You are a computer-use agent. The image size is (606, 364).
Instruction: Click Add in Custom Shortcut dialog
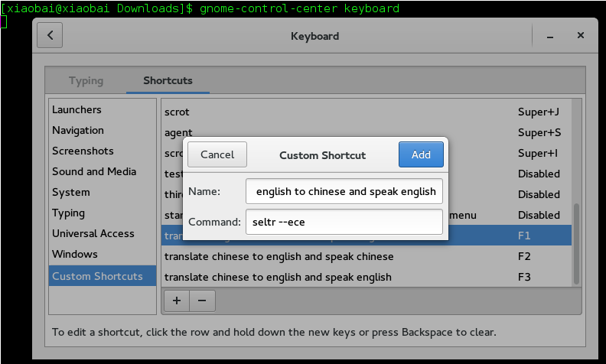[x=421, y=154]
